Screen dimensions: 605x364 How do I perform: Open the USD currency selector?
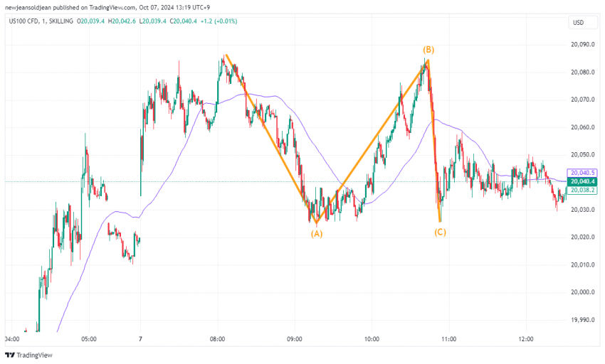(583, 23)
